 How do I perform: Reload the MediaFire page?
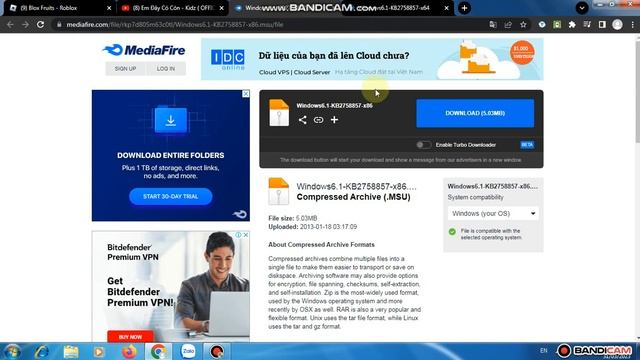40,24
